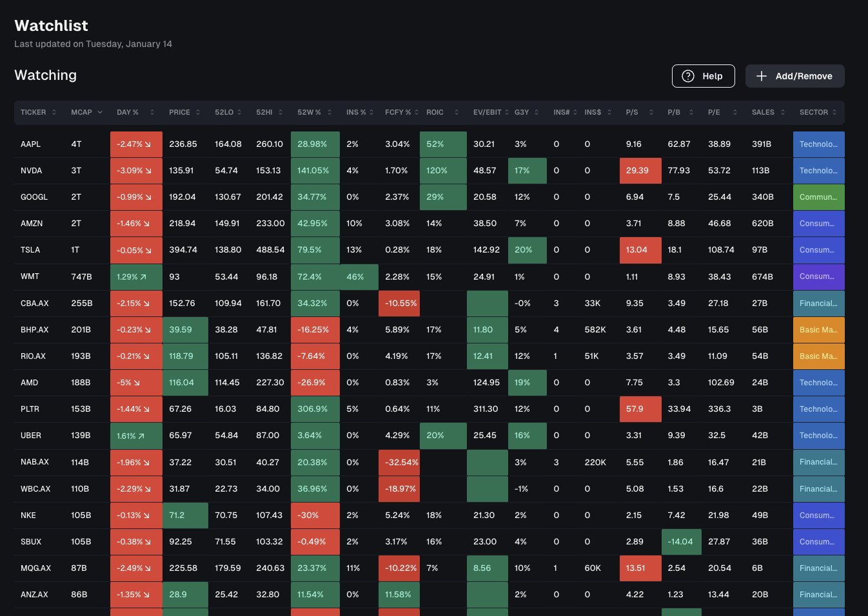
Task: Click the WBC.AX ticker
Action: click(x=35, y=488)
